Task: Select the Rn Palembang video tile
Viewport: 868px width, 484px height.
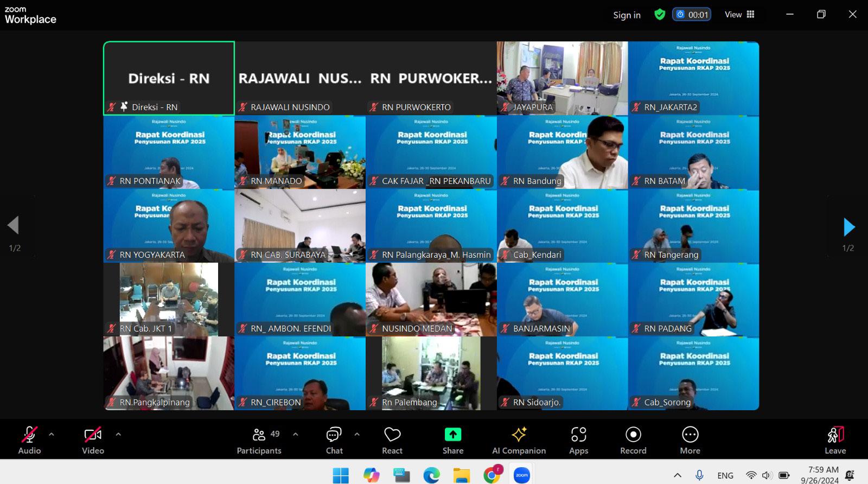Action: (x=431, y=373)
